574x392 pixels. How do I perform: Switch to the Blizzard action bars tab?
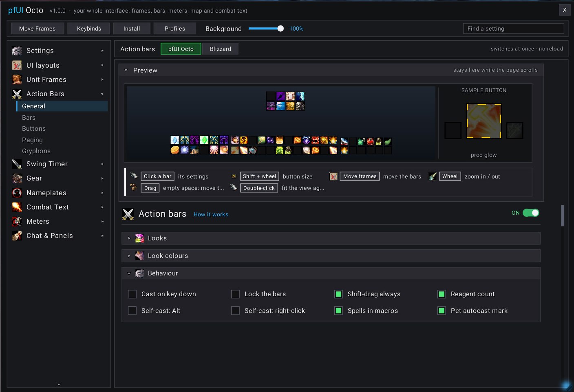[x=220, y=49]
